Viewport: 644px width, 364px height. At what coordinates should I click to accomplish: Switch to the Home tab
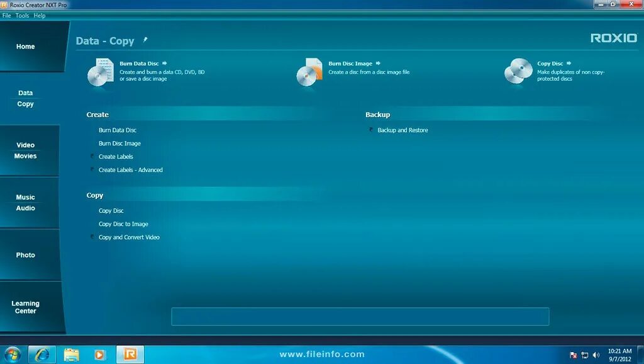25,46
